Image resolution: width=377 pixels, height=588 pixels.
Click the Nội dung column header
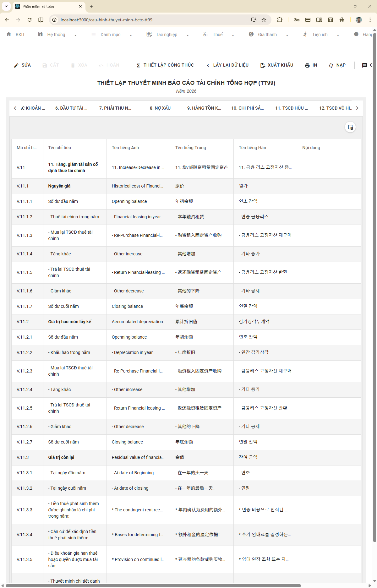[x=329, y=148]
